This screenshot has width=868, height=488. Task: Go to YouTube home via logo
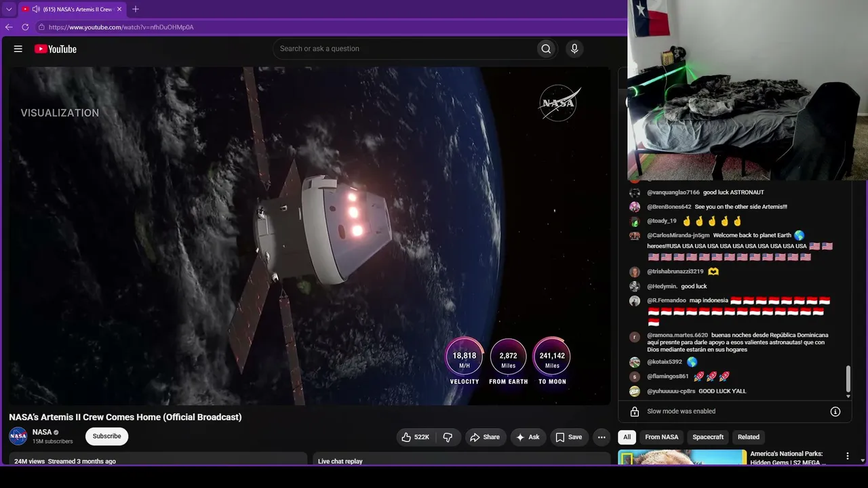click(x=56, y=49)
